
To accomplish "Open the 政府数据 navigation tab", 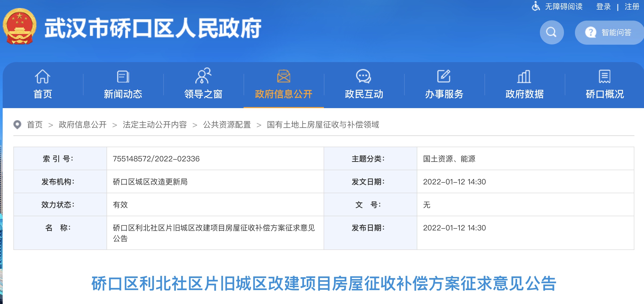I will pos(525,85).
